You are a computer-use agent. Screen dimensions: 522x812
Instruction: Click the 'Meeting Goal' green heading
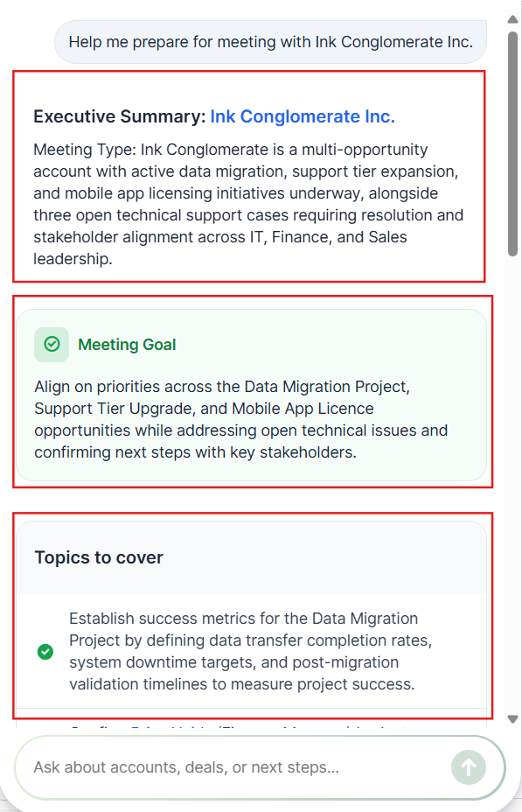coord(127,345)
